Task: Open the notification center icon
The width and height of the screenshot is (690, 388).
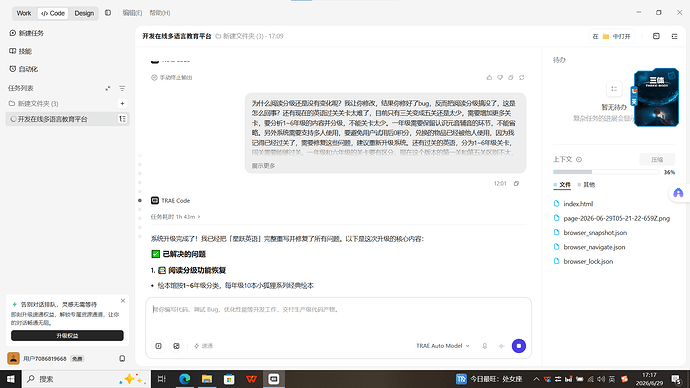Action: [676, 379]
